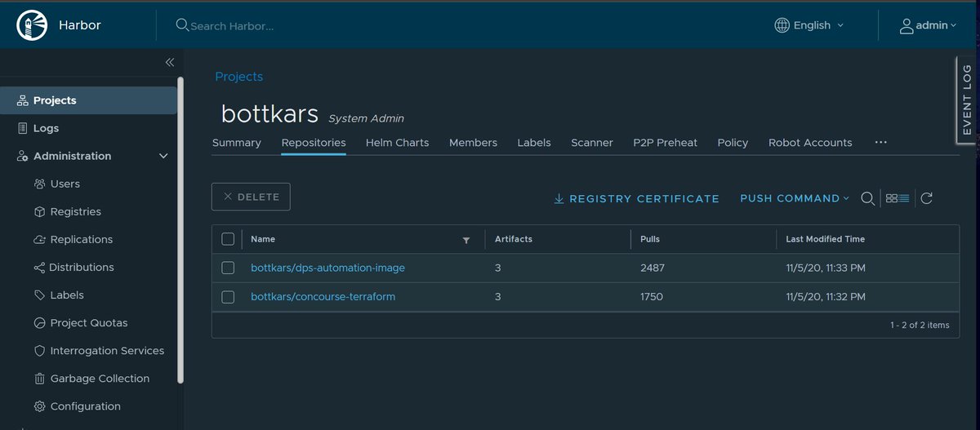Image resolution: width=980 pixels, height=430 pixels.
Task: Open the admin account dropdown
Action: pyautogui.click(x=929, y=25)
